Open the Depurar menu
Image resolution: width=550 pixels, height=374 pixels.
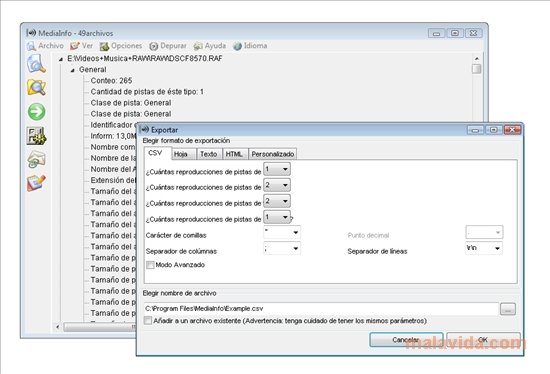[168, 46]
